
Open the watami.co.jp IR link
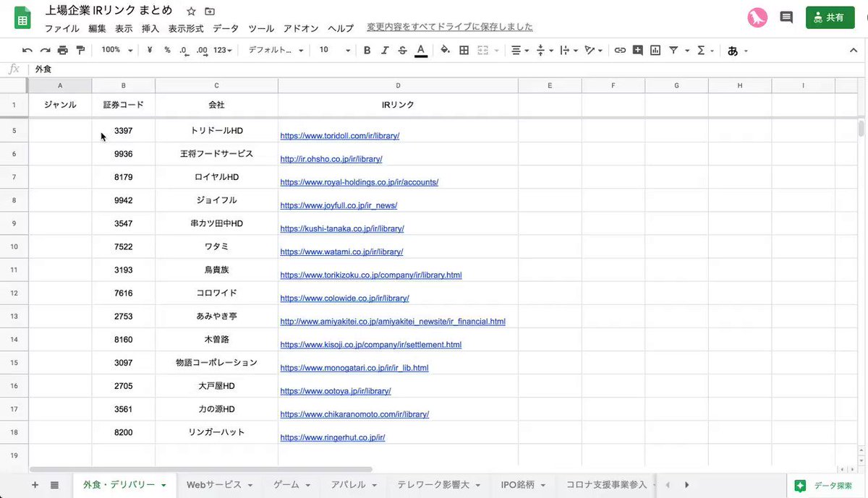pos(341,252)
